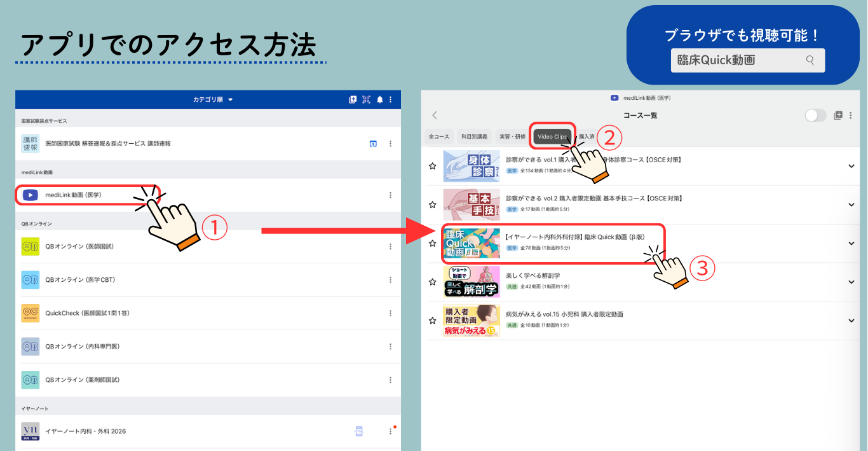Click the open-in-window icon for 講師速報

pyautogui.click(x=373, y=144)
